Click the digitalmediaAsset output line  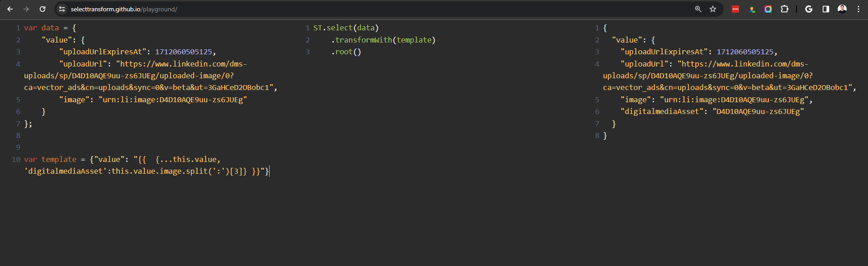coord(712,111)
